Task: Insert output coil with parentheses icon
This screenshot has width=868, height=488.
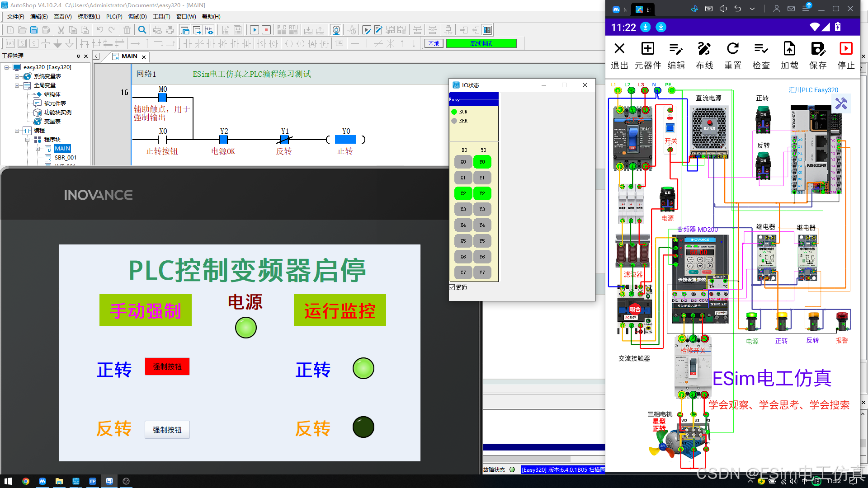Action: click(289, 43)
